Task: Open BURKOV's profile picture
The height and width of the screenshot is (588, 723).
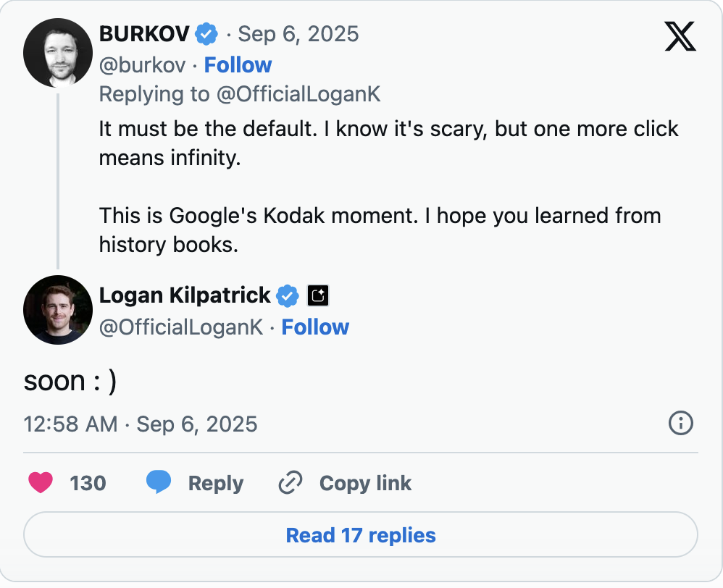Action: [57, 54]
